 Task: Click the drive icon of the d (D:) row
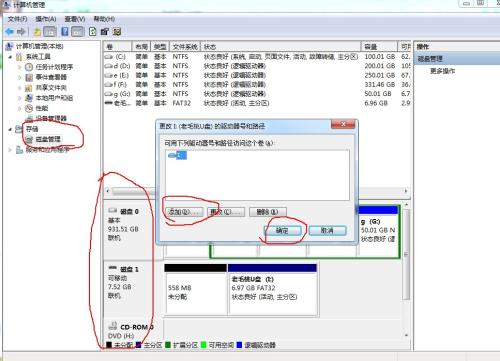point(109,66)
